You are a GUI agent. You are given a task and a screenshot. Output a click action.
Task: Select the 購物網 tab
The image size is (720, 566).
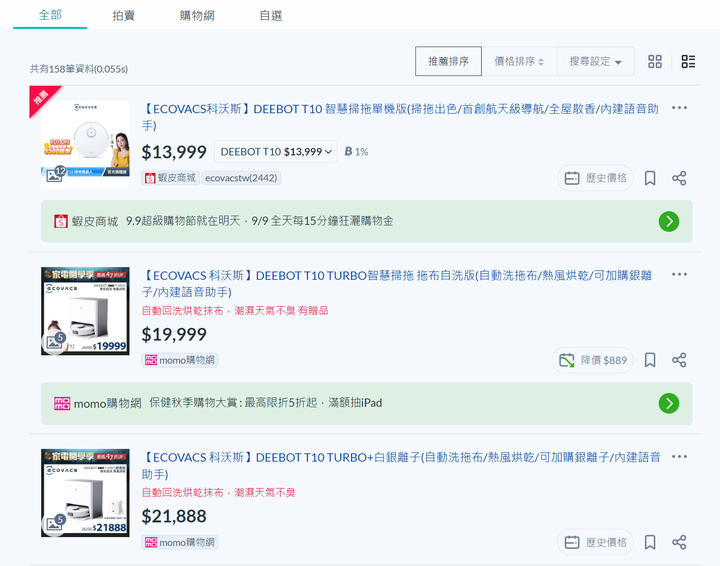[197, 16]
